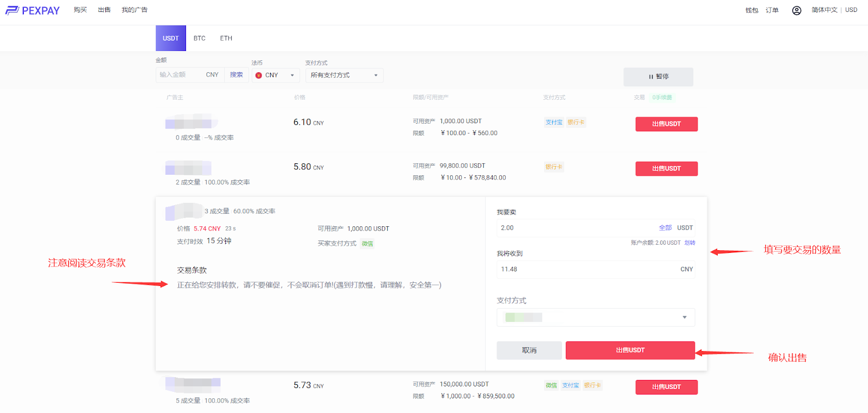
Task: Click the PEXPAY logo
Action: click(33, 10)
